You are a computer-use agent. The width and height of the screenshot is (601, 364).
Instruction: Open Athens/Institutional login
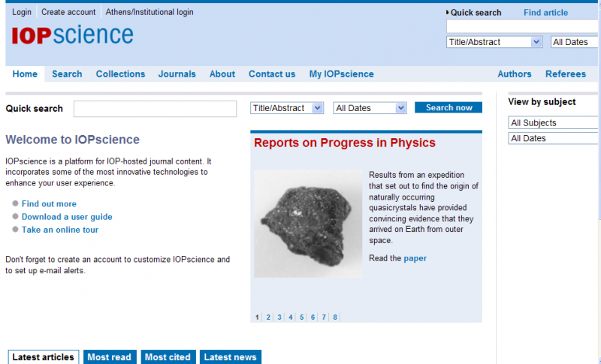(149, 12)
